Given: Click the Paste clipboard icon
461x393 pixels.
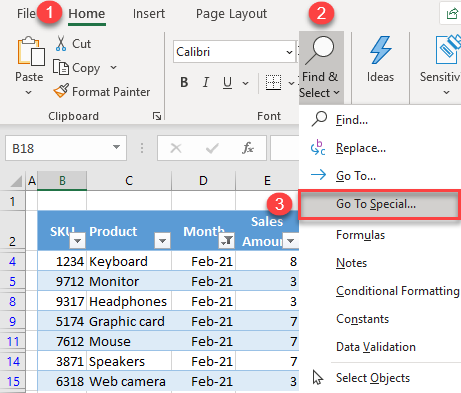Looking at the screenshot, I should coord(31,52).
